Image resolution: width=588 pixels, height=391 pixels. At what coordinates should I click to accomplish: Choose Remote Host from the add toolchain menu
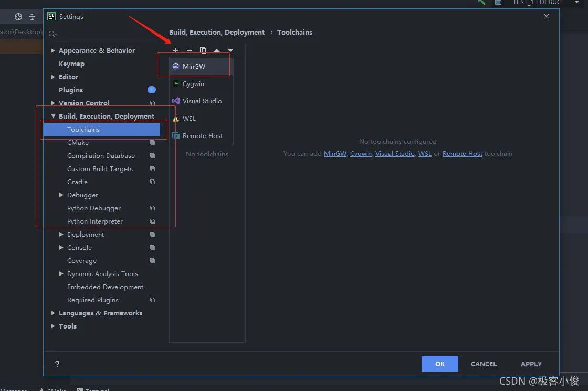pyautogui.click(x=201, y=136)
